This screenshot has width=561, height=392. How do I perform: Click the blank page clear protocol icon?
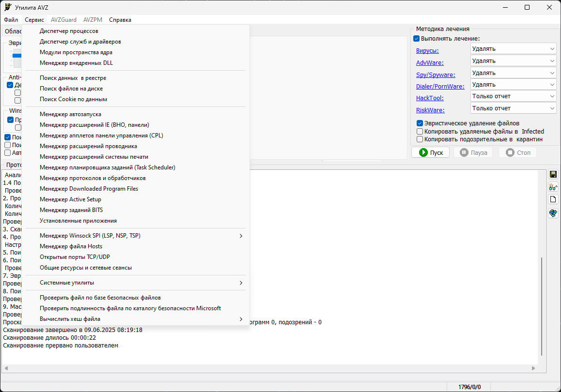553,199
